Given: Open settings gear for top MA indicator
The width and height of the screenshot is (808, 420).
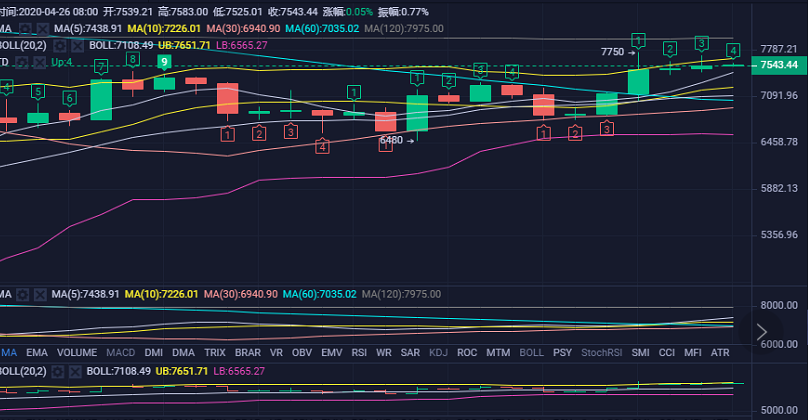Looking at the screenshot, I should click(23, 29).
